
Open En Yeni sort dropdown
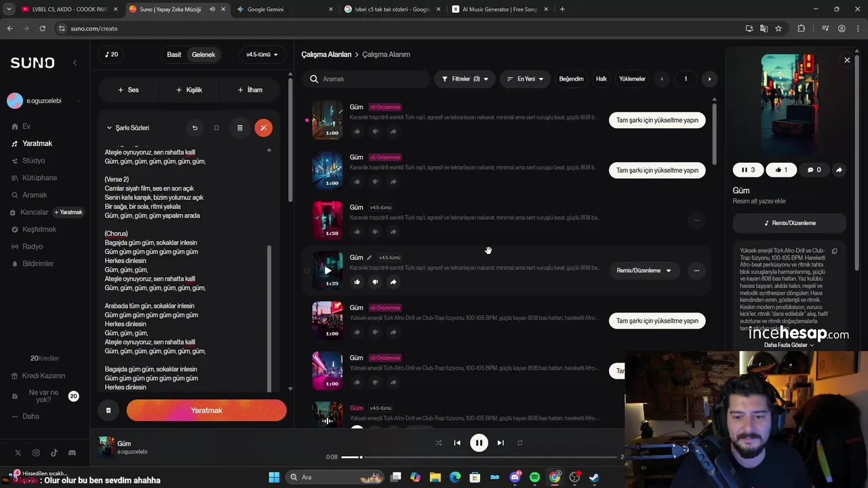[526, 79]
